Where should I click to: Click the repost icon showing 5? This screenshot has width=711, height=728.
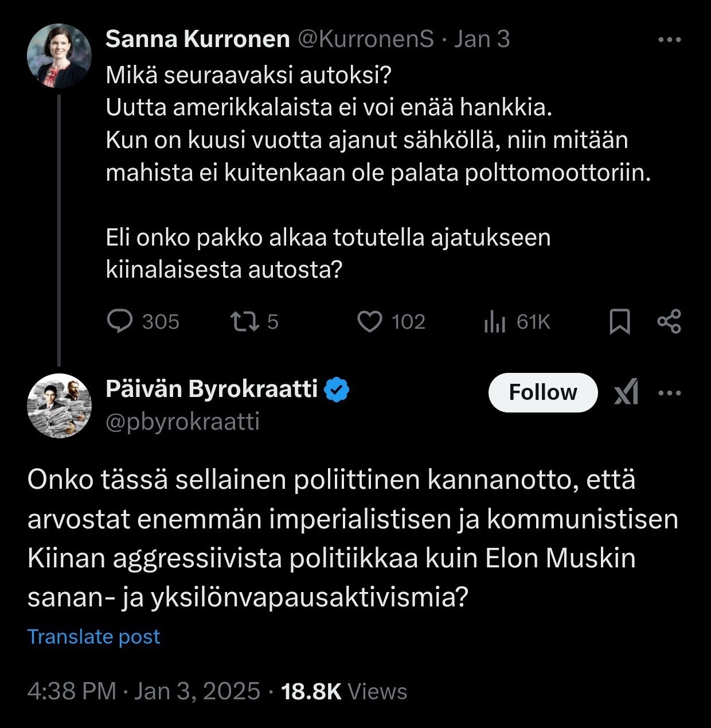coord(242,321)
